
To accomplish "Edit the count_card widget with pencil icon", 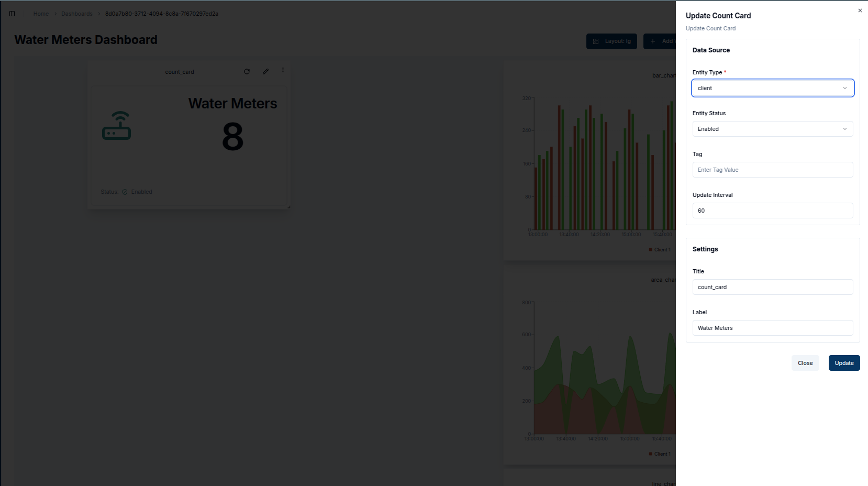I will pyautogui.click(x=265, y=71).
